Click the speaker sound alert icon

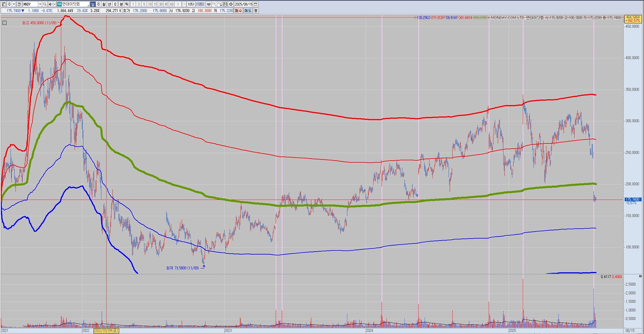50,4
